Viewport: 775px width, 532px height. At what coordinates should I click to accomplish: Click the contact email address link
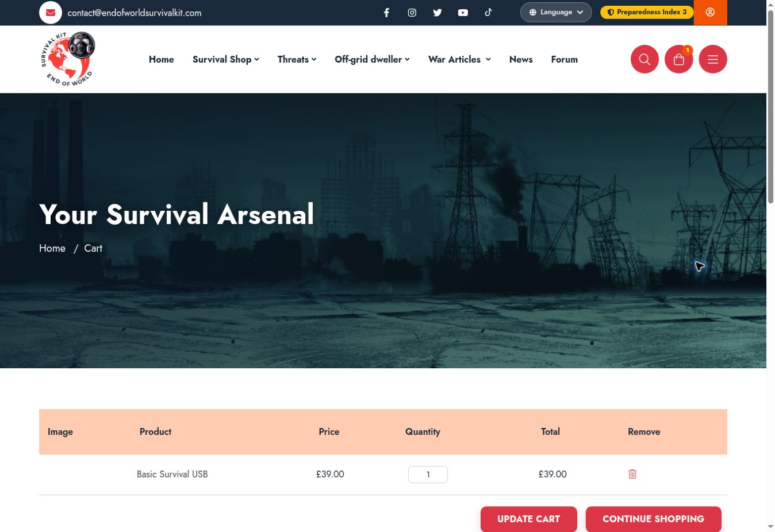coord(135,13)
